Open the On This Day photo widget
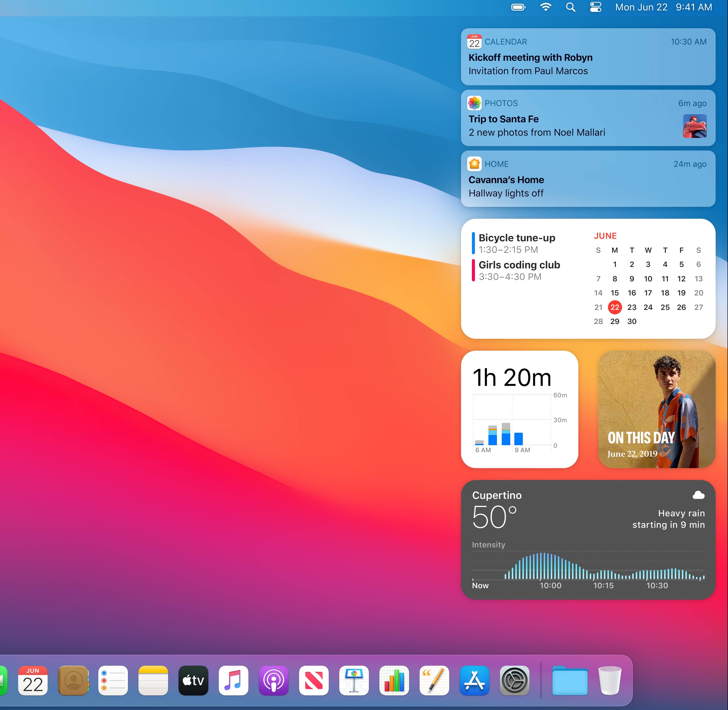Viewport: 728px width, 710px height. click(657, 409)
